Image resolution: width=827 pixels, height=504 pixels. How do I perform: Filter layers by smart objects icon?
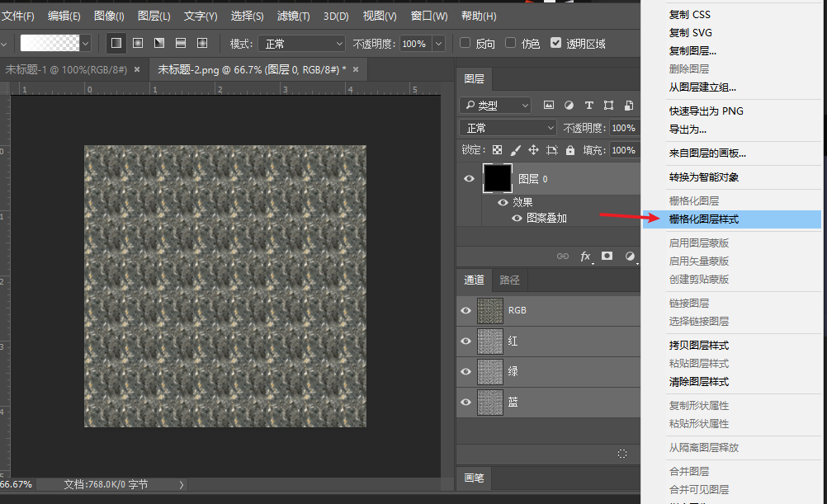(x=629, y=106)
